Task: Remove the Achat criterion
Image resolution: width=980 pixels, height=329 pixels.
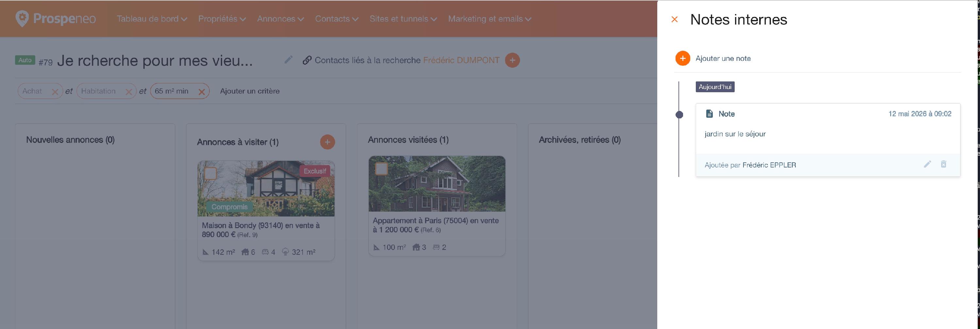Action: point(55,92)
